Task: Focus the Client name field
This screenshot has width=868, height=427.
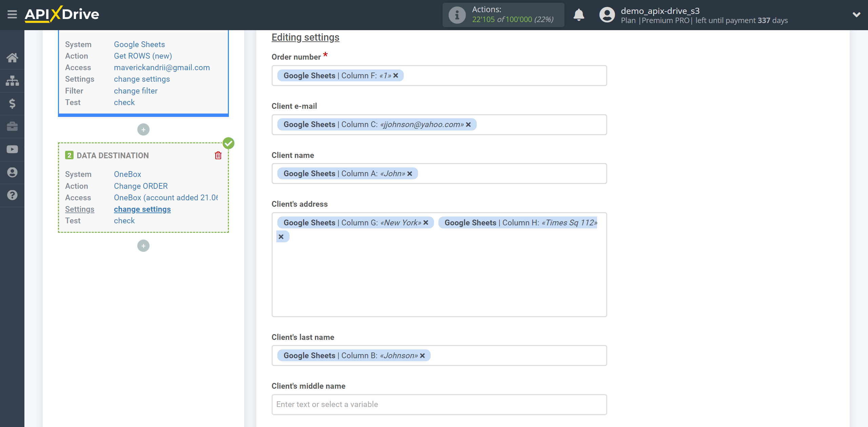Action: (x=439, y=174)
